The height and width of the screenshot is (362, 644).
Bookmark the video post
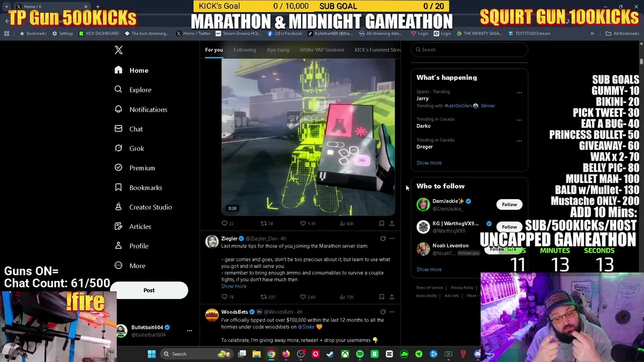click(382, 223)
